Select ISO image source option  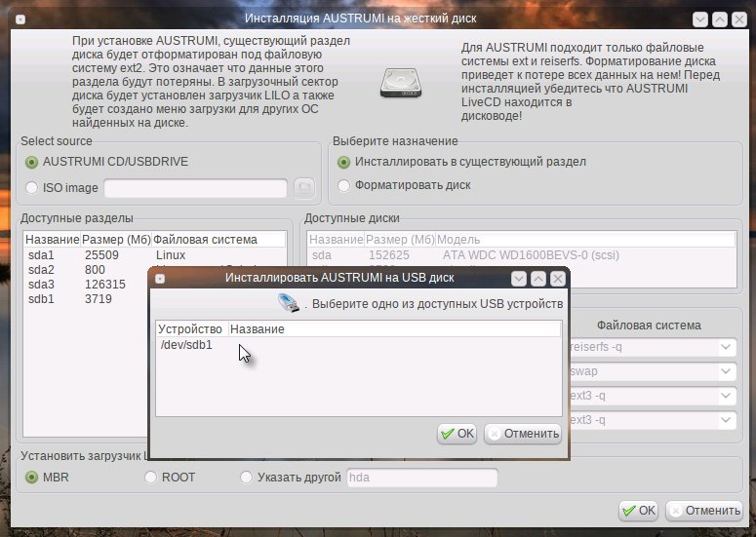[61, 187]
